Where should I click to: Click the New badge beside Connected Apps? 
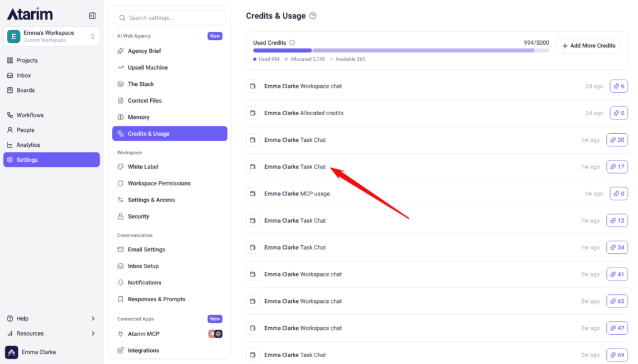click(215, 319)
